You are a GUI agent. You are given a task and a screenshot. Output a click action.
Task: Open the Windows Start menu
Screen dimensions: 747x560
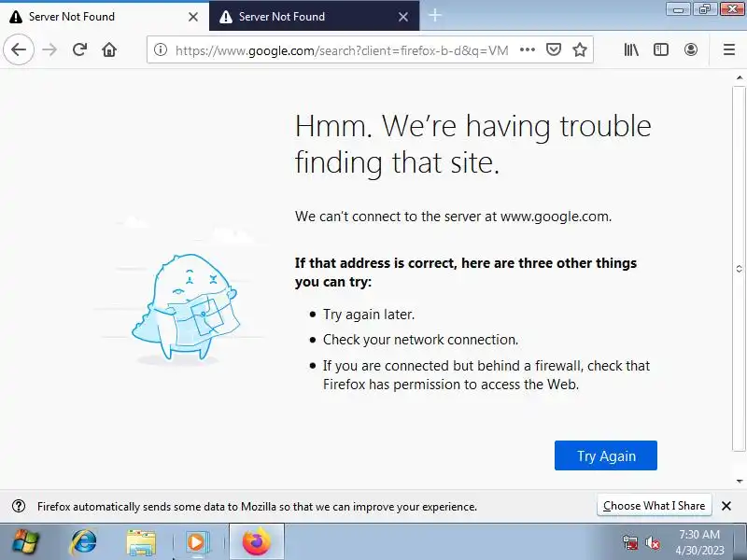tap(25, 542)
